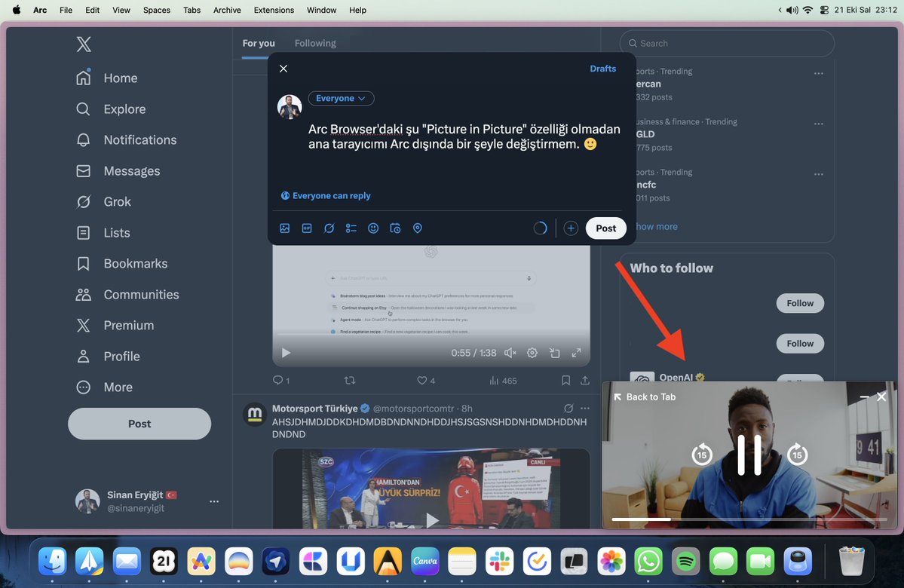
Task: Open the Spaces menu in menu bar
Action: pyautogui.click(x=157, y=10)
